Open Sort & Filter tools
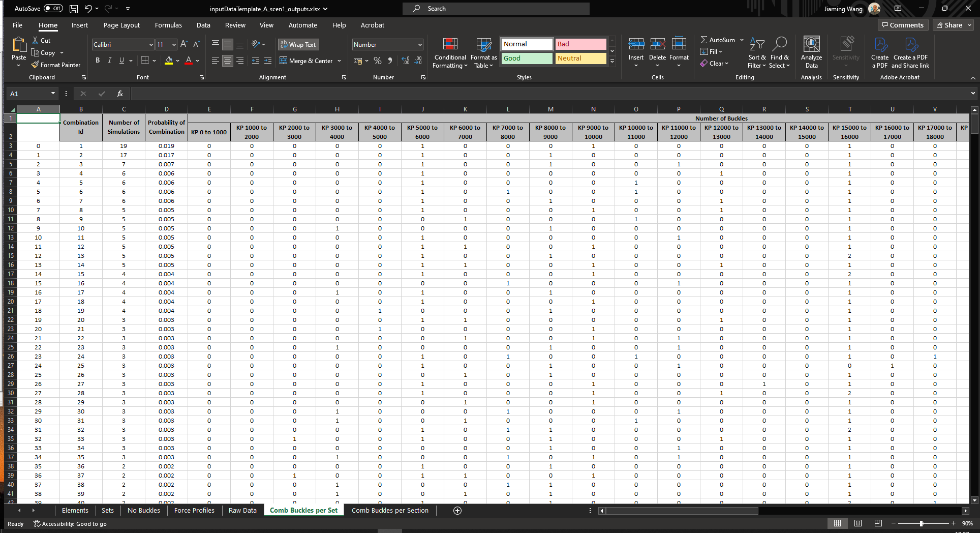 (757, 53)
